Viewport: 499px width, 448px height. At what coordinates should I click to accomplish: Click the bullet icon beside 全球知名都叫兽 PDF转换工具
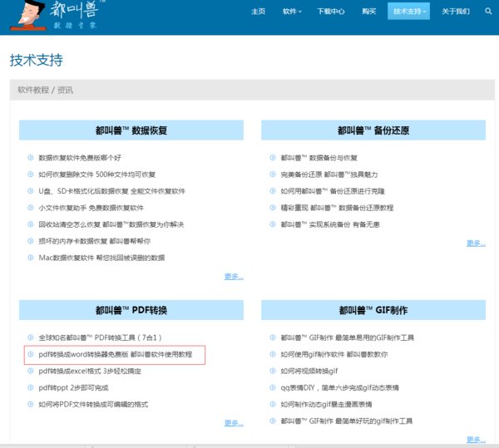[31, 337]
